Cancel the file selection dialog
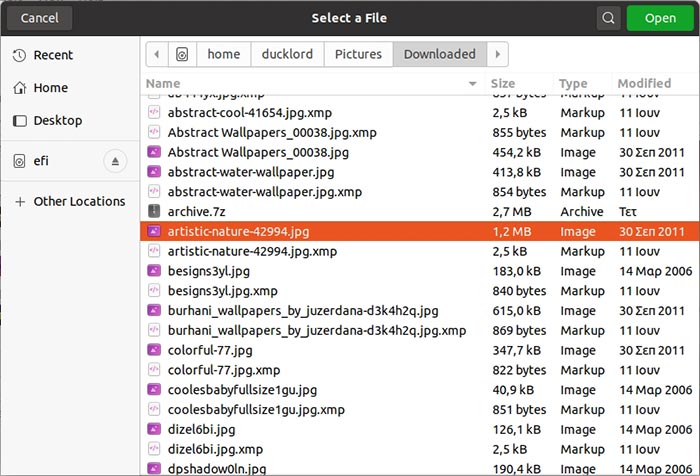This screenshot has height=476, width=700. point(39,18)
